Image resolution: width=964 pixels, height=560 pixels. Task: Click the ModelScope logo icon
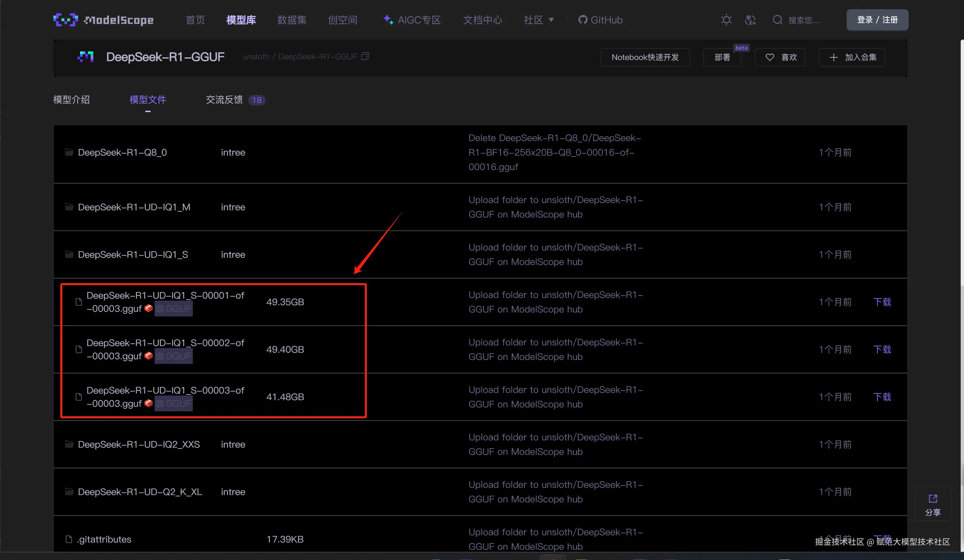pyautogui.click(x=65, y=20)
